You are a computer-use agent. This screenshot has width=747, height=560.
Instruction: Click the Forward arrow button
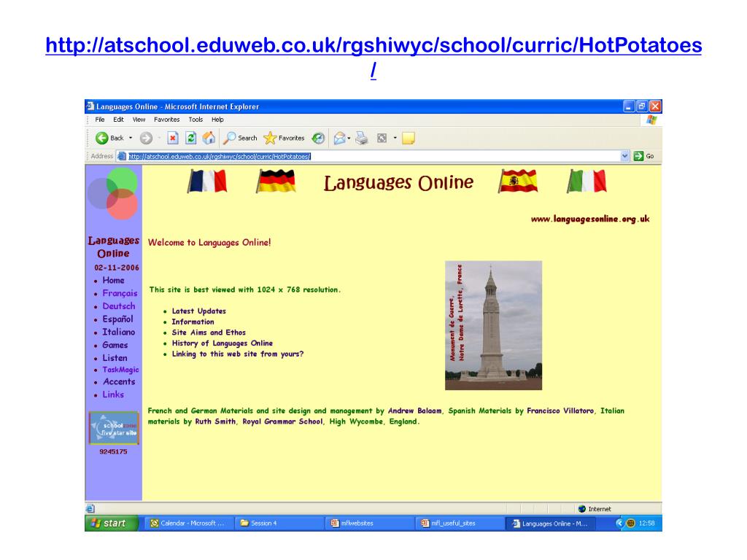pyautogui.click(x=146, y=138)
